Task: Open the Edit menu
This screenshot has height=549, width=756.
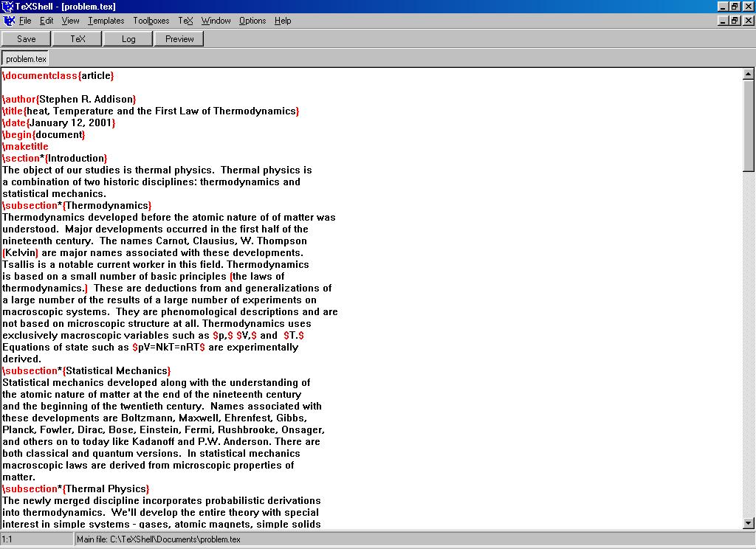Action: click(x=47, y=21)
